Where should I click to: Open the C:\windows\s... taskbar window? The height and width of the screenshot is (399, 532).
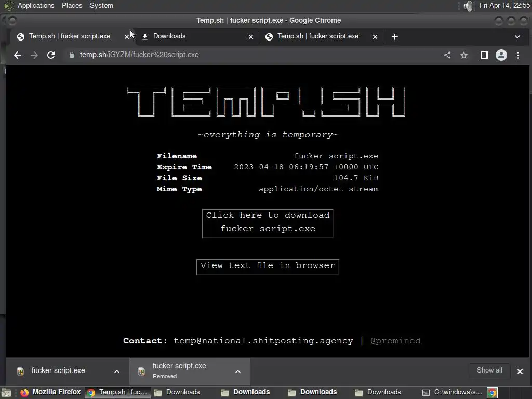452,392
